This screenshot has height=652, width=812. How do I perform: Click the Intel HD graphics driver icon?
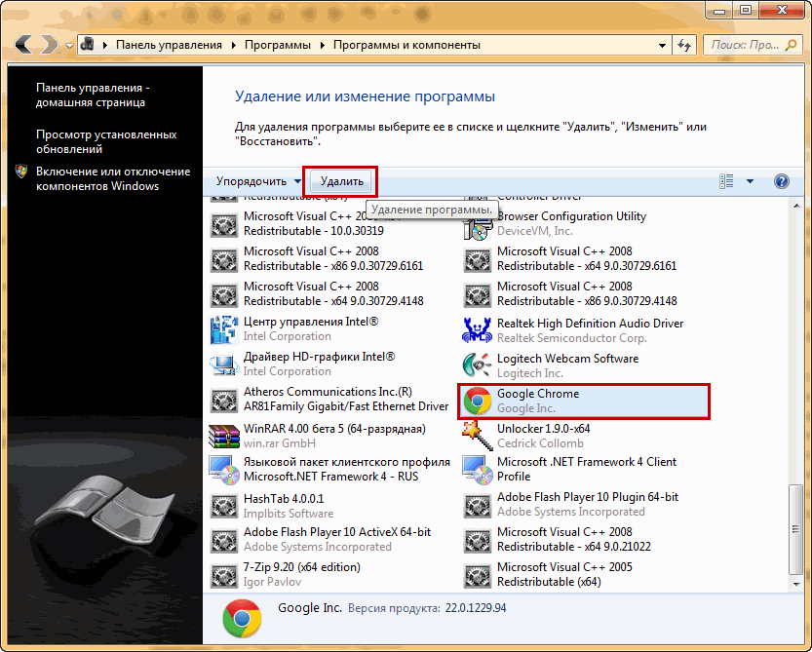224,365
